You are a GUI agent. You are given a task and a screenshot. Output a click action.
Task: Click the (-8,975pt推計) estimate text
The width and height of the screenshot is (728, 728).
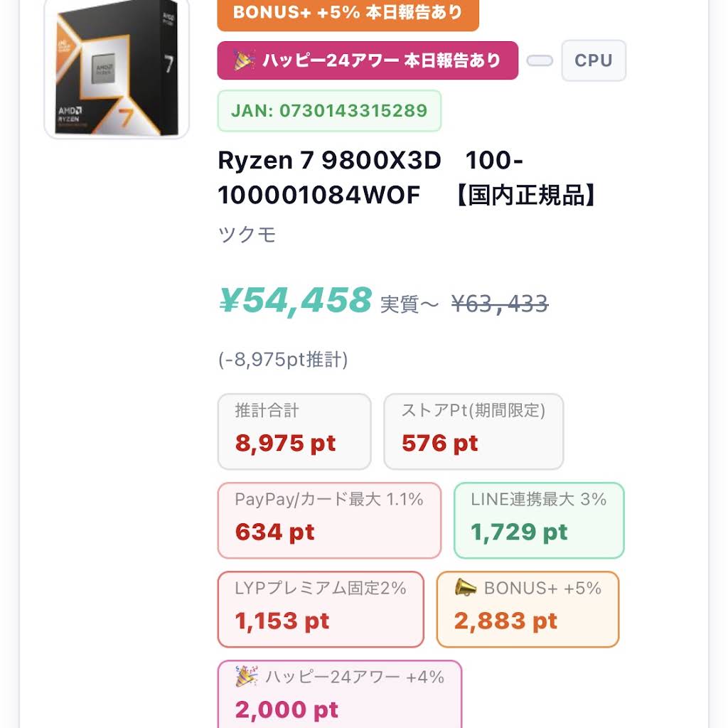pos(283,359)
